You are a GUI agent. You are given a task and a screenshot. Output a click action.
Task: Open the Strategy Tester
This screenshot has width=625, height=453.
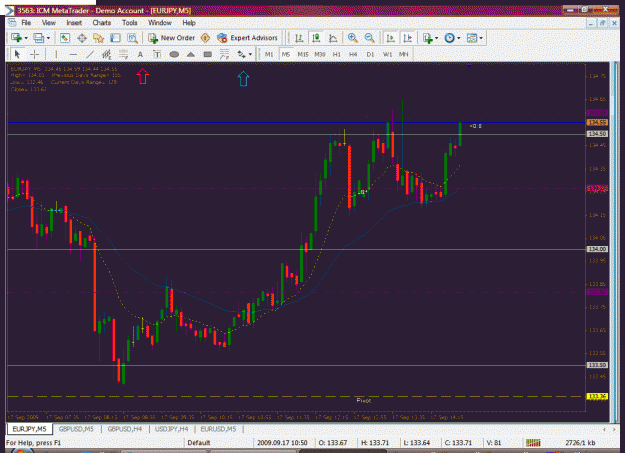132,38
